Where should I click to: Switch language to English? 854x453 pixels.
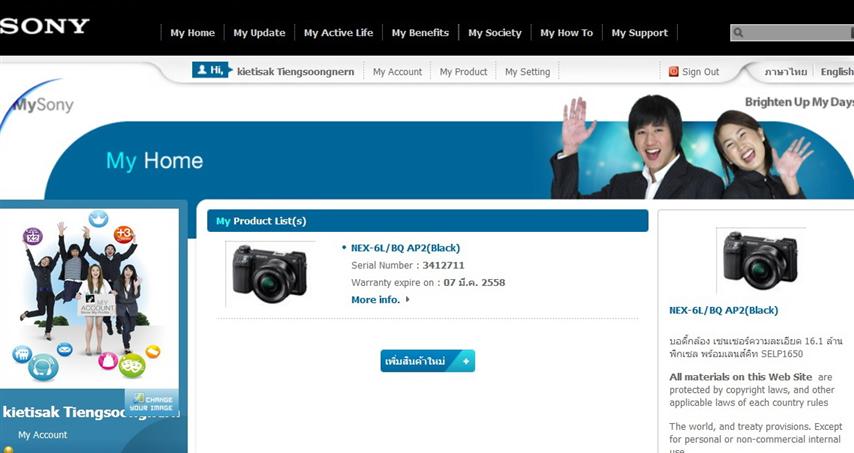(x=837, y=72)
